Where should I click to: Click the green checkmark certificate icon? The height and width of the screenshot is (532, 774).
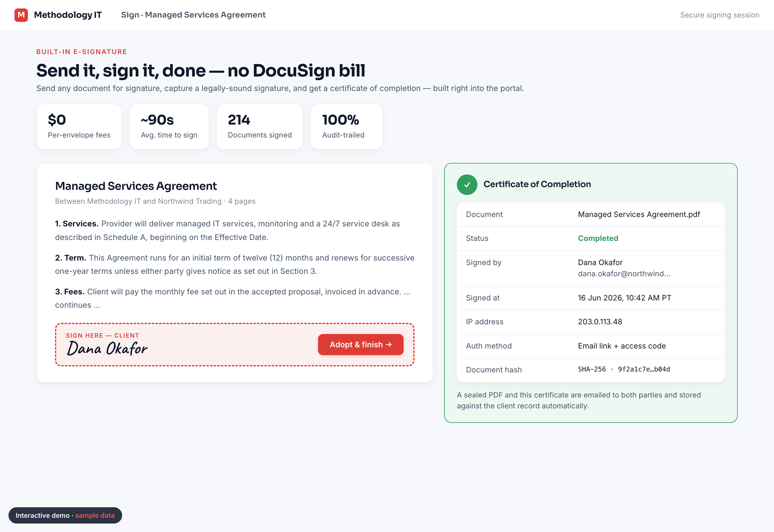pyautogui.click(x=467, y=184)
